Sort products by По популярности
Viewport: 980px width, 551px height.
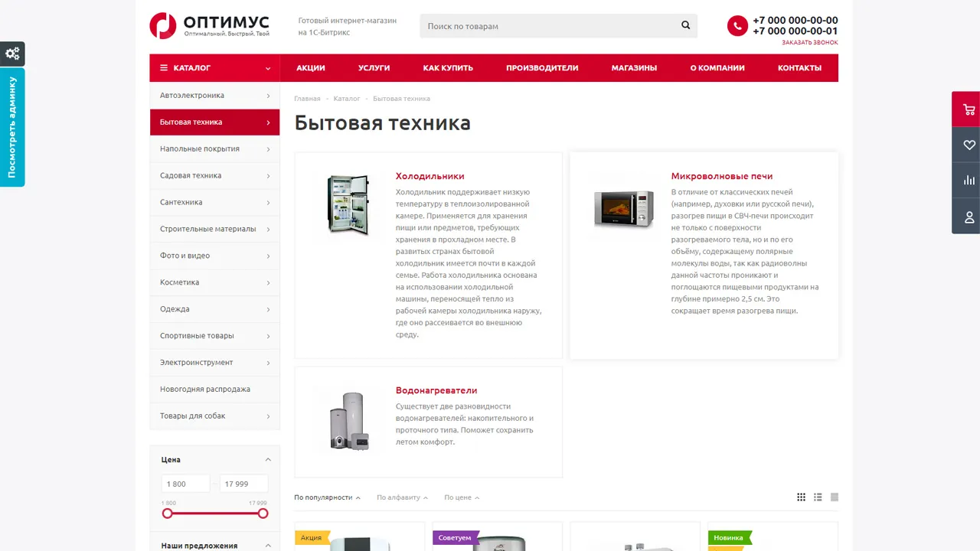327,497
